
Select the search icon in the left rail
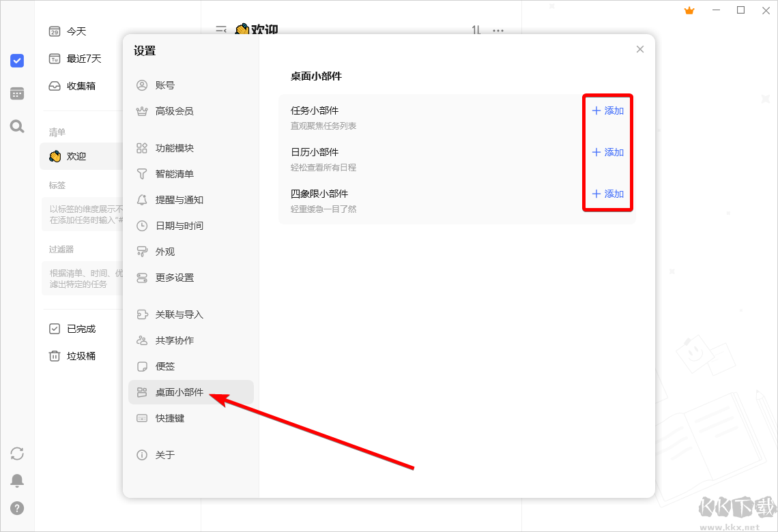(16, 125)
